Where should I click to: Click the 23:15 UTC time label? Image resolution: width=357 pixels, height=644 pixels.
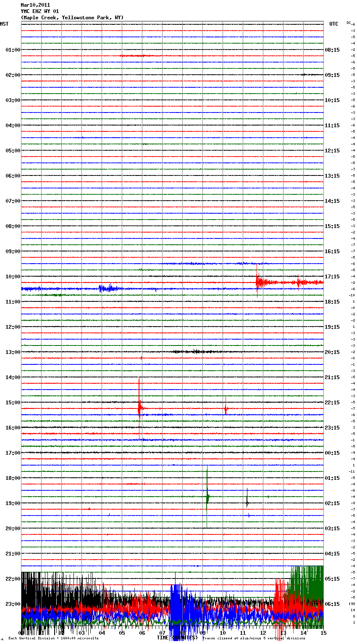coord(332,428)
